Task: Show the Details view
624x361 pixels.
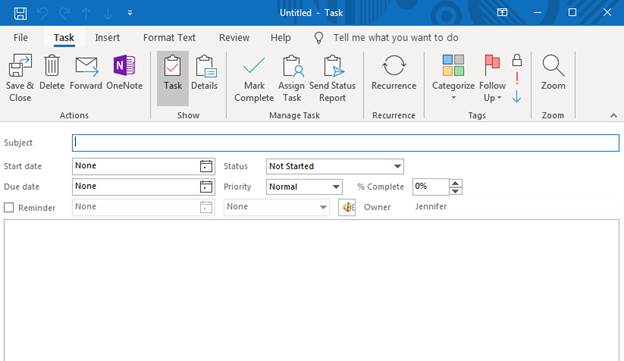Action: point(204,72)
